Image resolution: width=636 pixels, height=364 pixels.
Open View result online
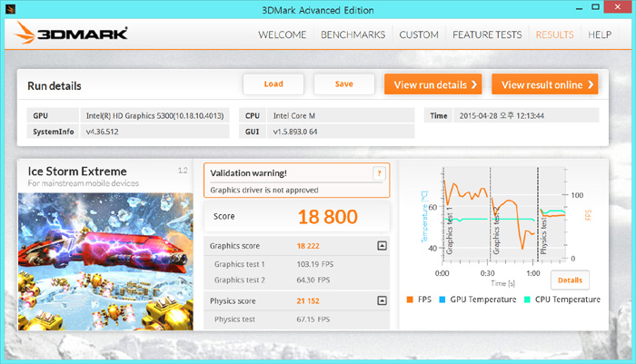[x=545, y=84]
